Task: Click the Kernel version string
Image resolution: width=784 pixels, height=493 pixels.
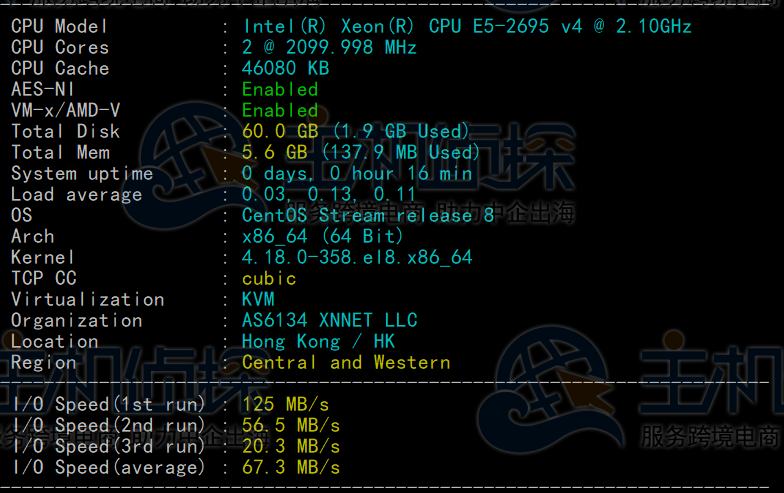Action: tap(357, 258)
